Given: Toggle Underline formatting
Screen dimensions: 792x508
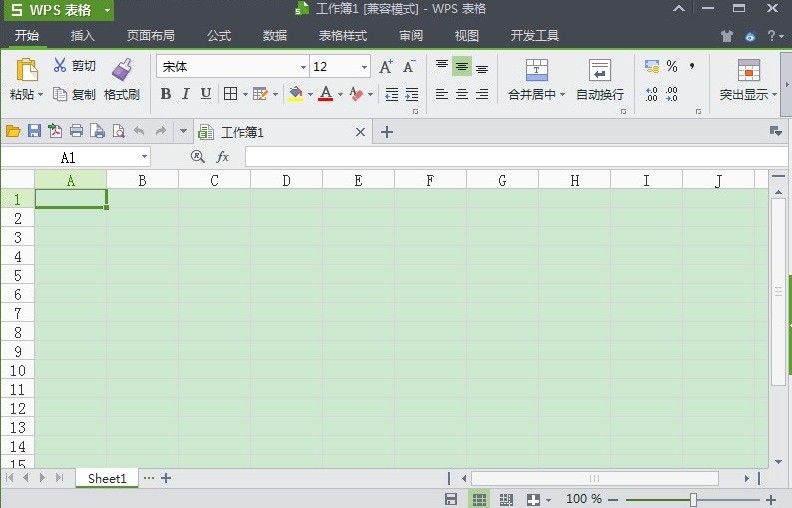Looking at the screenshot, I should coord(206,94).
